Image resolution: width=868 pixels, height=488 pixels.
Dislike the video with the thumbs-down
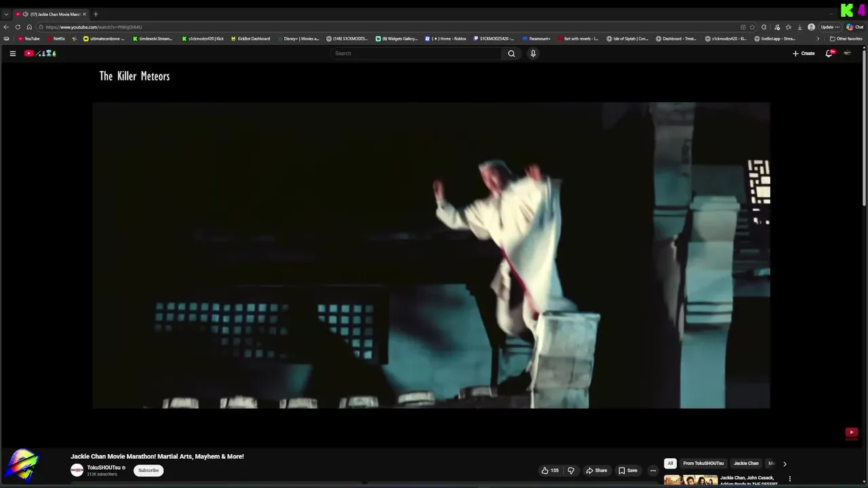click(571, 470)
